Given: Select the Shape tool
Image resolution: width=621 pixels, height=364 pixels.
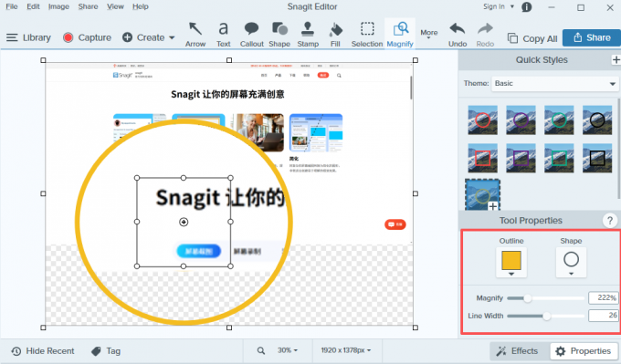Looking at the screenshot, I should coord(279,35).
